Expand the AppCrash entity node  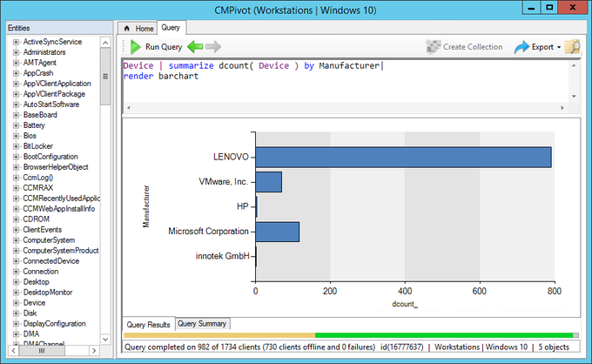(16, 73)
